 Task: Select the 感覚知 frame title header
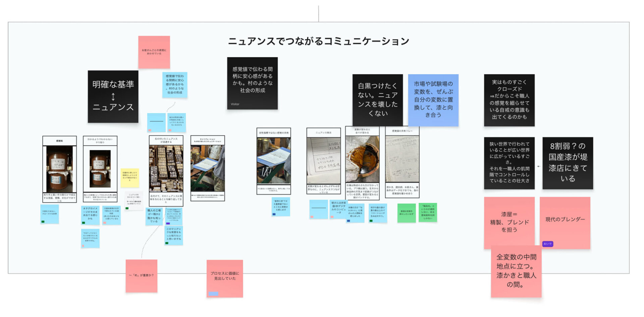pyautogui.click(x=59, y=140)
